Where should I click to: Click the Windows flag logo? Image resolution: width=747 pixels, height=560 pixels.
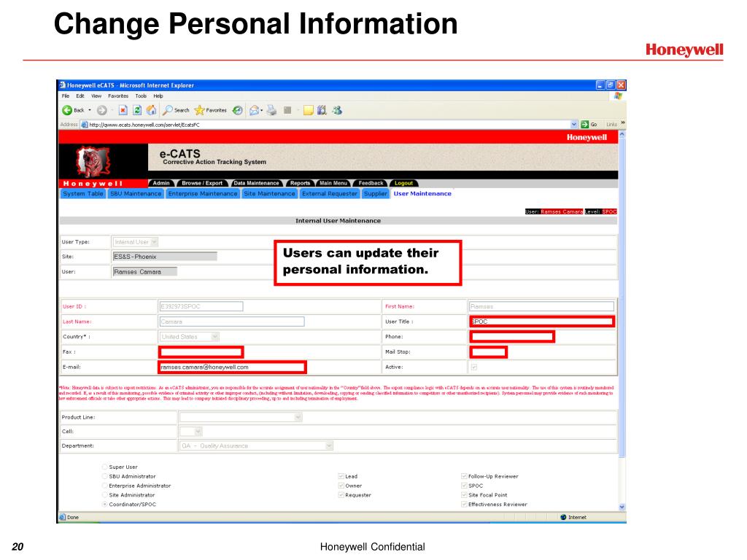[x=618, y=96]
